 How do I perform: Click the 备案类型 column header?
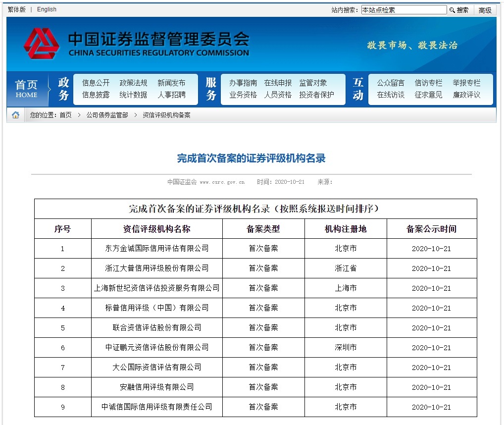click(263, 228)
